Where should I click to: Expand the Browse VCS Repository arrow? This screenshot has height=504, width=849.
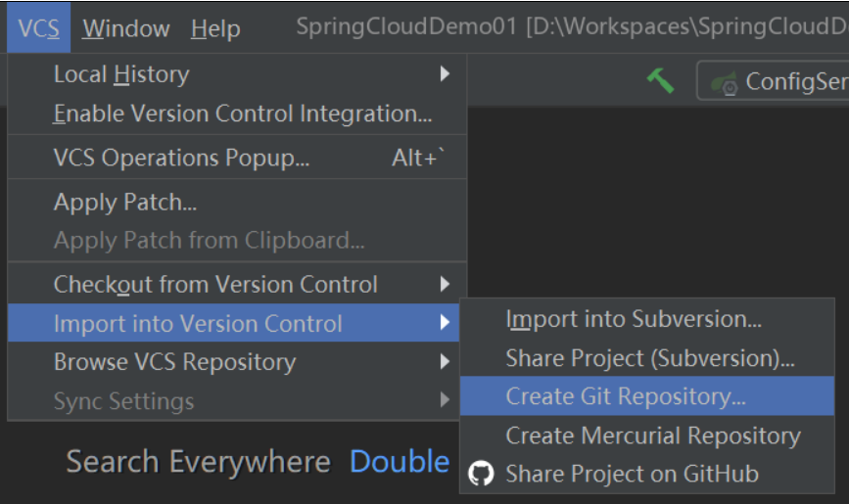point(445,361)
